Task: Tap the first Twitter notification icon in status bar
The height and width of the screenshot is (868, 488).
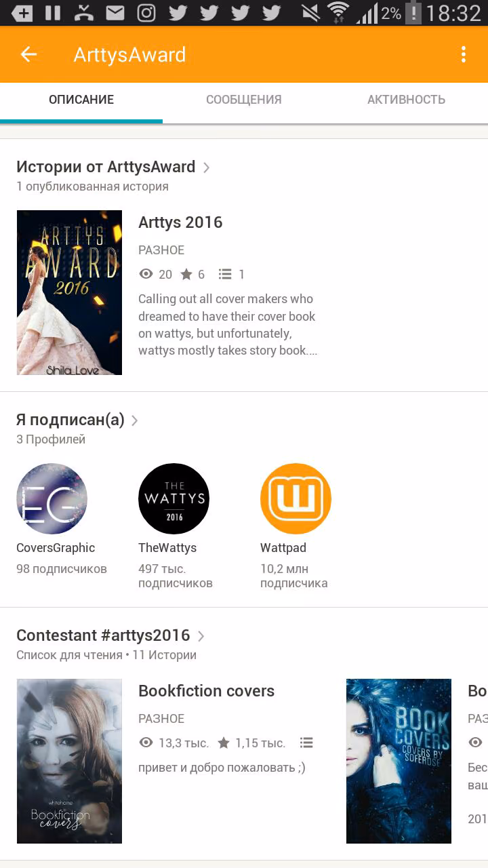Action: tap(178, 12)
